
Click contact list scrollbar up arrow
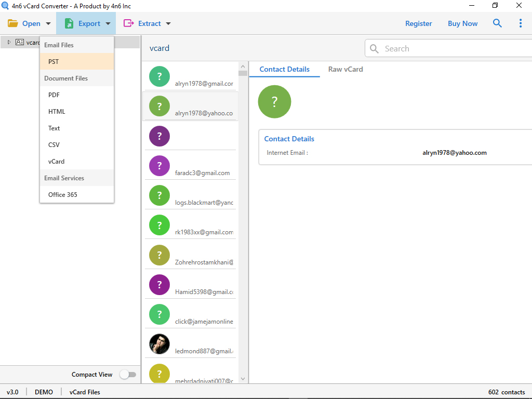coord(243,66)
